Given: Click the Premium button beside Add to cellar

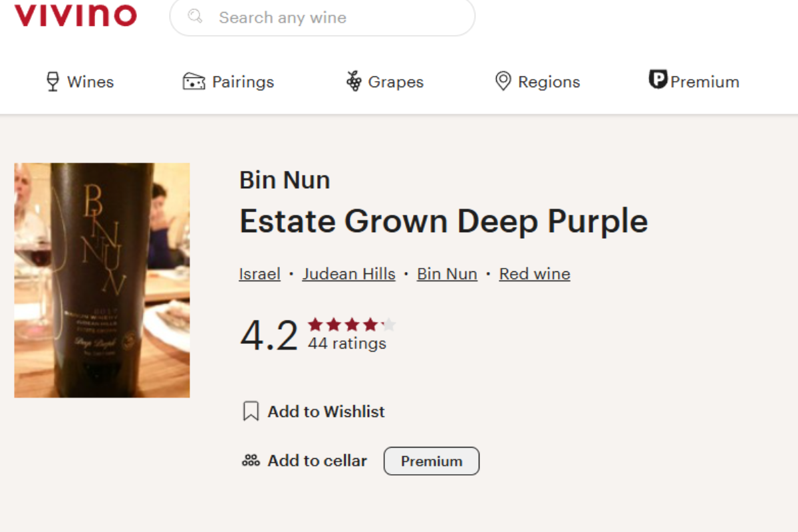Looking at the screenshot, I should coord(432,461).
